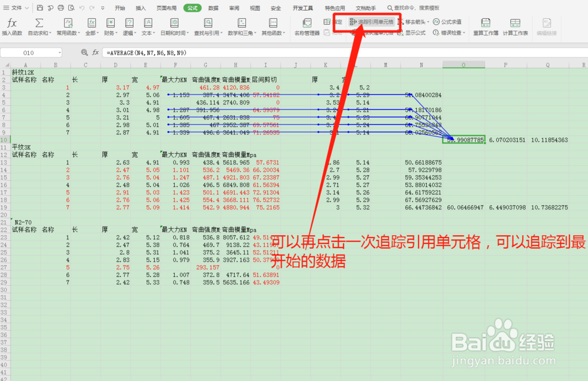Click Calculate Sheet (计算工作表)
588x381 pixels.
click(515, 27)
